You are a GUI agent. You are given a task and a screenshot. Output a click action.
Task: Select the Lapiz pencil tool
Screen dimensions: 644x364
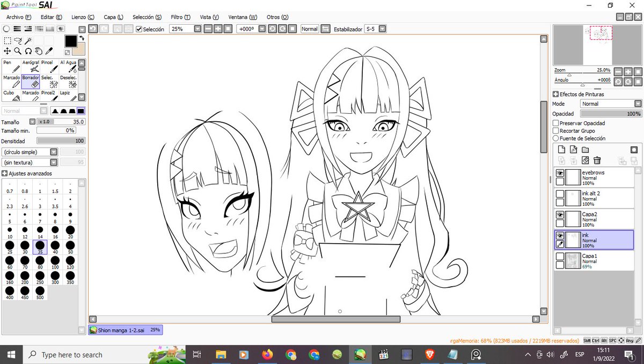point(68,96)
